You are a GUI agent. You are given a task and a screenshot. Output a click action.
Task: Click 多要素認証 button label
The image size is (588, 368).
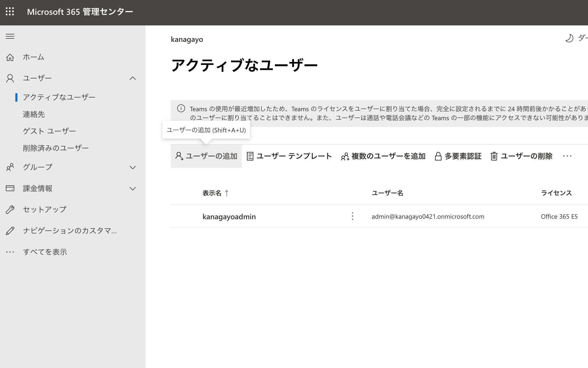click(463, 156)
